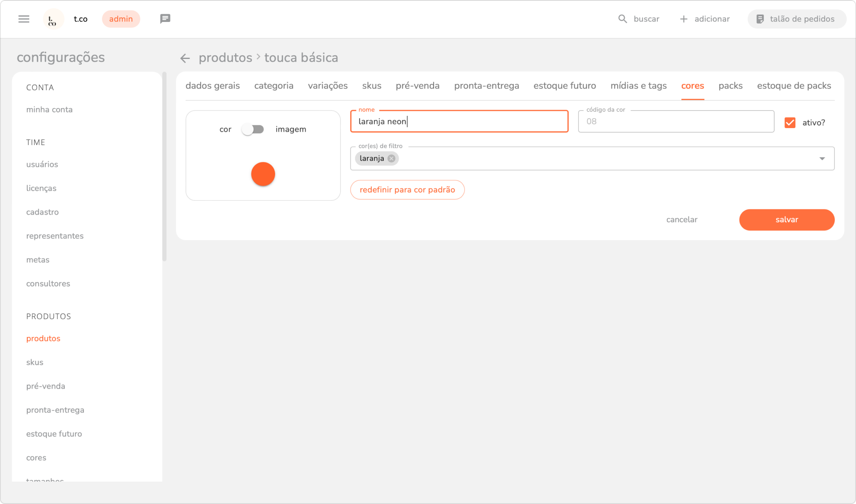Click the buscar search magnifier icon
The width and height of the screenshot is (856, 504).
pos(622,19)
